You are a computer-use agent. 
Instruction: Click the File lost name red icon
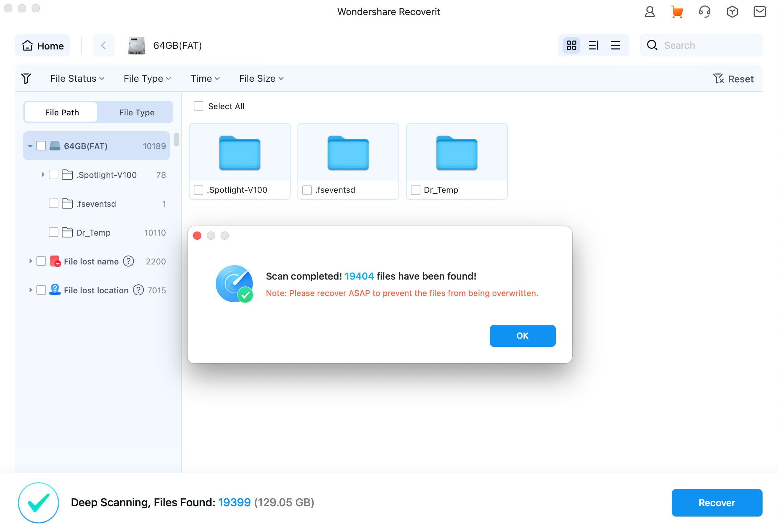click(x=55, y=261)
